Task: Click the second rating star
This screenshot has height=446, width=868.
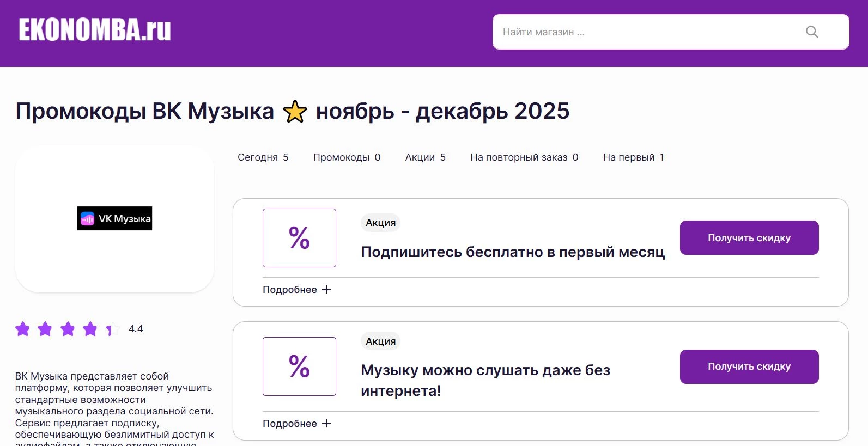Action: tap(45, 329)
